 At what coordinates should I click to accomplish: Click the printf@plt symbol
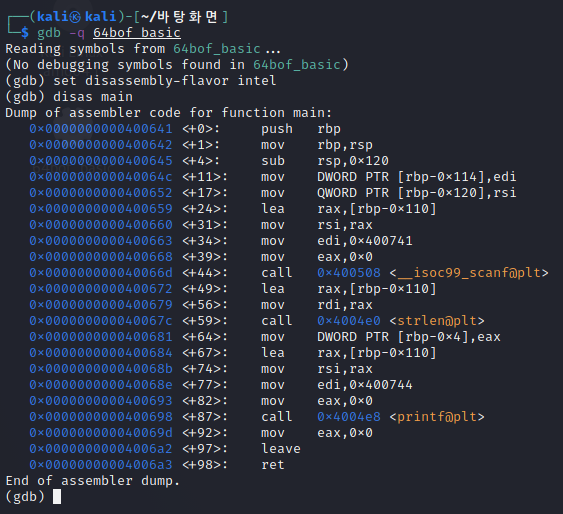[x=437, y=417]
